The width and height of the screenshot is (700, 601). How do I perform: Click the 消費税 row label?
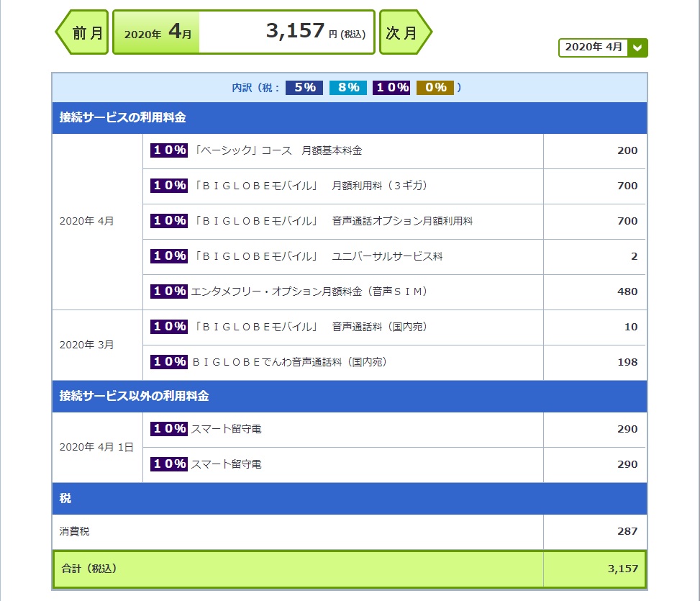point(74,532)
